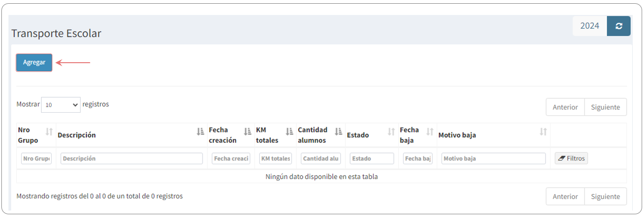Viewport: 644px width, 218px height.
Task: Click the bottom Anterior pagination button
Action: pos(565,196)
